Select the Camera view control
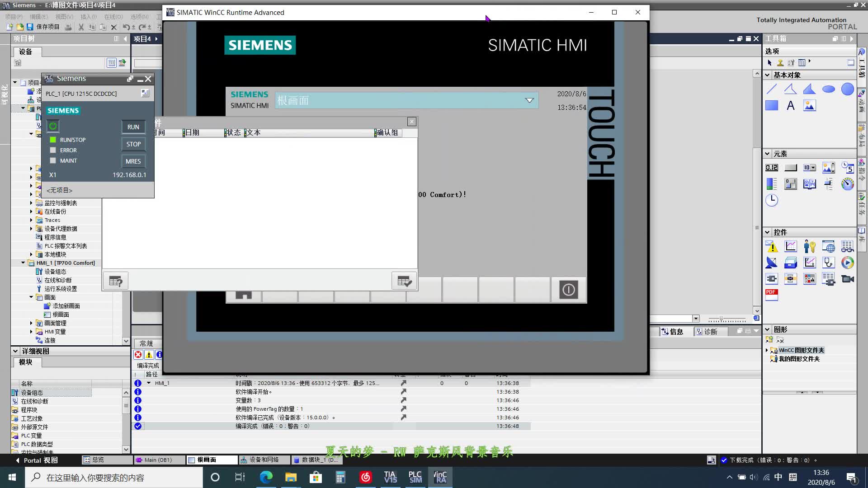The width and height of the screenshot is (868, 488). point(847,279)
